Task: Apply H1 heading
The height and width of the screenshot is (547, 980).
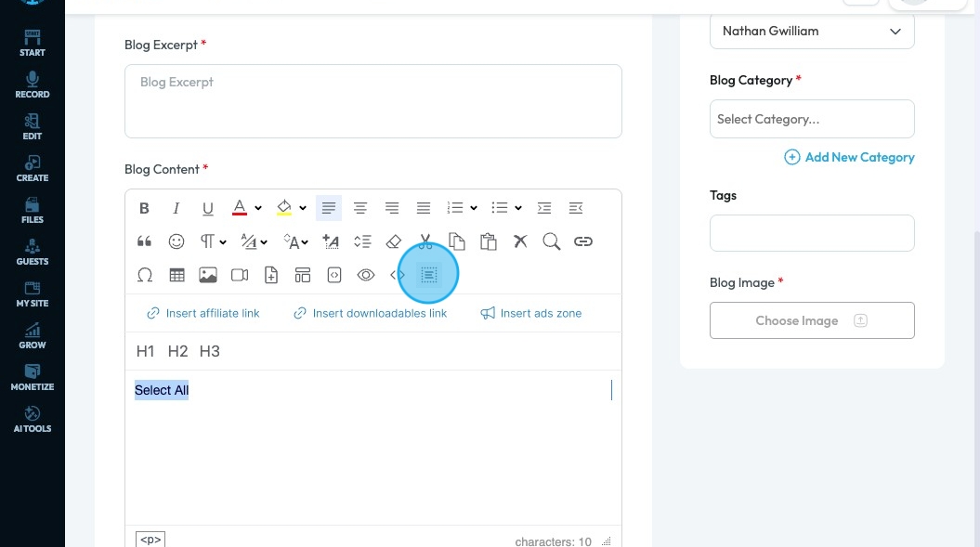Action: coord(145,351)
